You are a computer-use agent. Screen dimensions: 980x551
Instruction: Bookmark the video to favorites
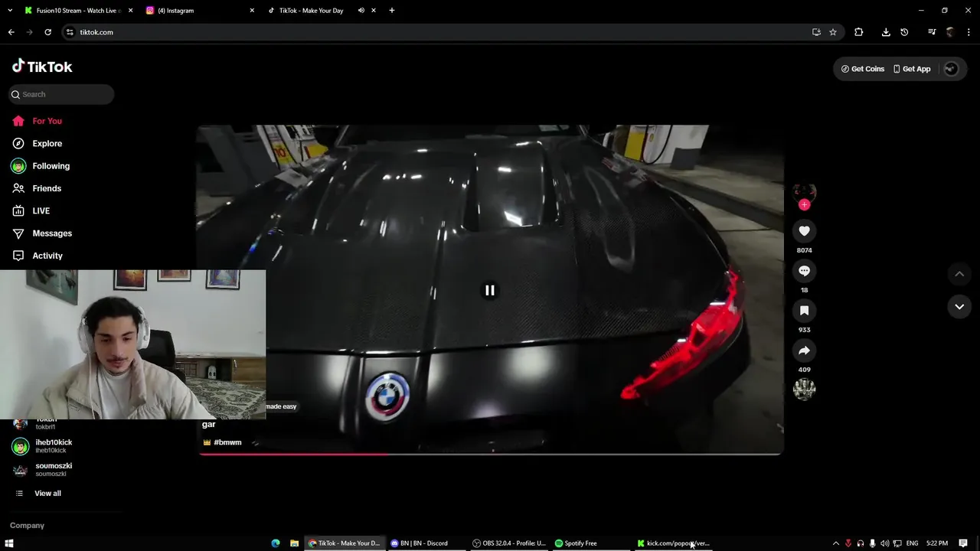804,311
